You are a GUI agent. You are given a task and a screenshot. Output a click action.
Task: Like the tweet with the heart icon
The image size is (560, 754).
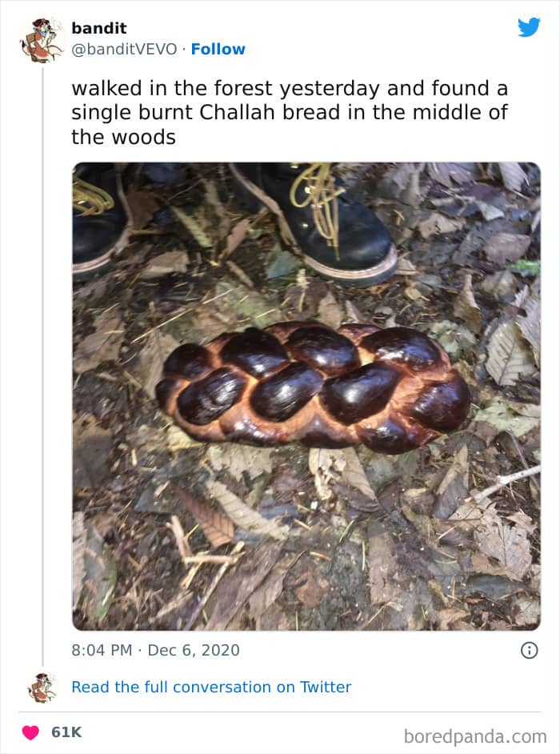point(30,732)
